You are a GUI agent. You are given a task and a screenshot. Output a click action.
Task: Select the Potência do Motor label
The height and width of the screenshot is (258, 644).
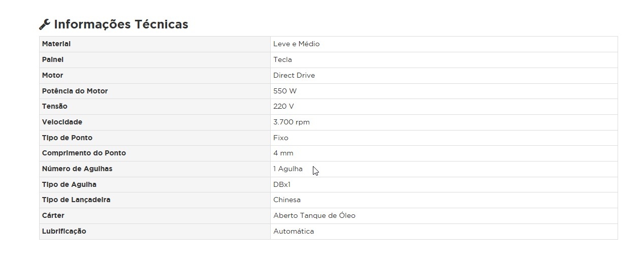tap(75, 91)
